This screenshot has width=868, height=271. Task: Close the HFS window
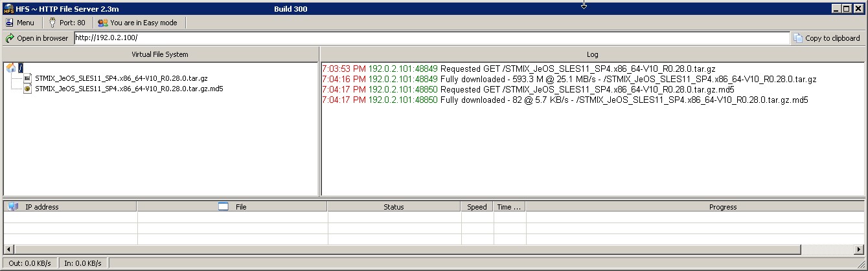(859, 9)
